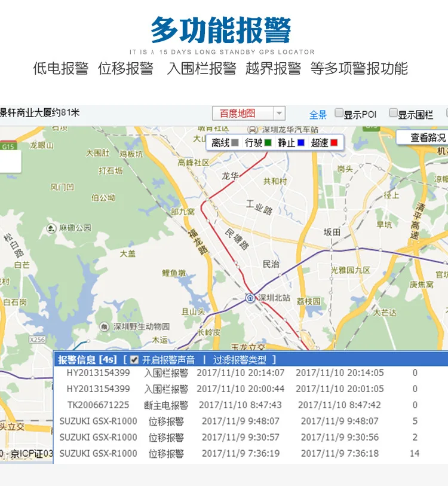This screenshot has height=486, width=448.
Task: Click the gray 离线 legend square
Action: point(235,143)
